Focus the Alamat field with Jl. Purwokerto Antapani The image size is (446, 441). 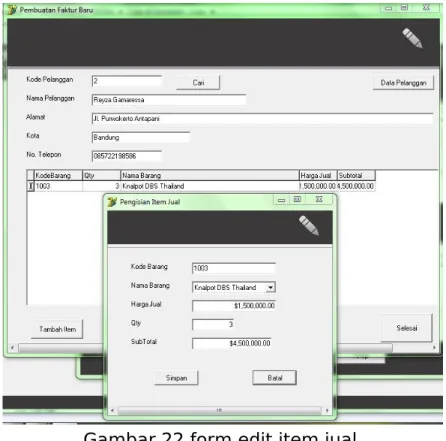262,119
